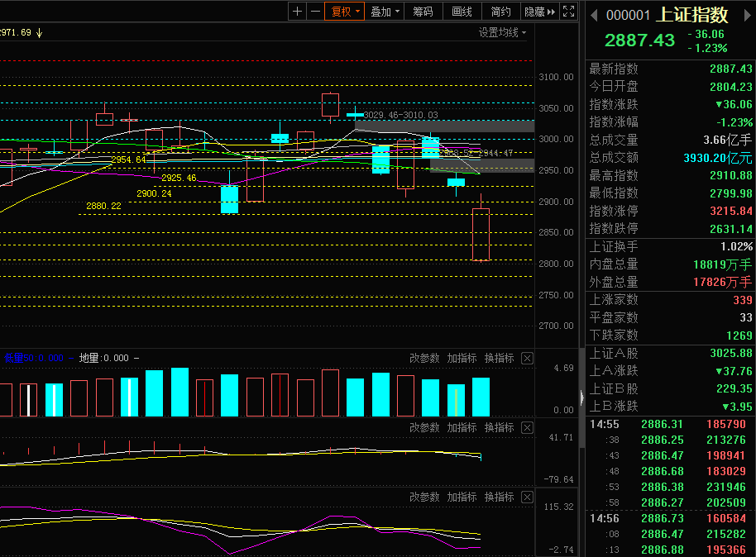
Task: Expand the 设置均线 dropdown
Action: [502, 33]
